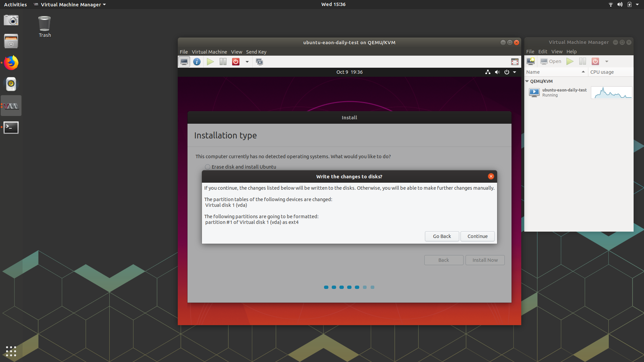Select ubuntu-eaon-daily-test VM row
Image resolution: width=644 pixels, height=362 pixels.
[579, 93]
